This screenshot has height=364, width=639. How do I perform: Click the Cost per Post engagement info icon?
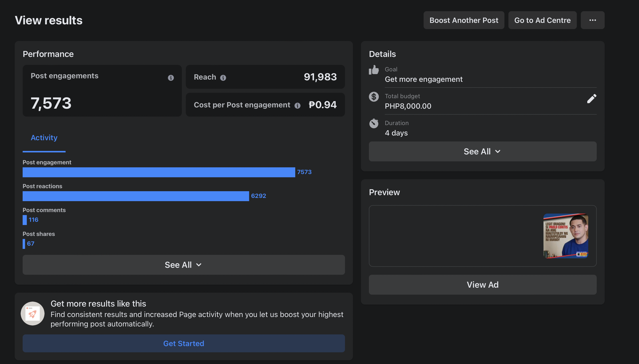pyautogui.click(x=297, y=105)
